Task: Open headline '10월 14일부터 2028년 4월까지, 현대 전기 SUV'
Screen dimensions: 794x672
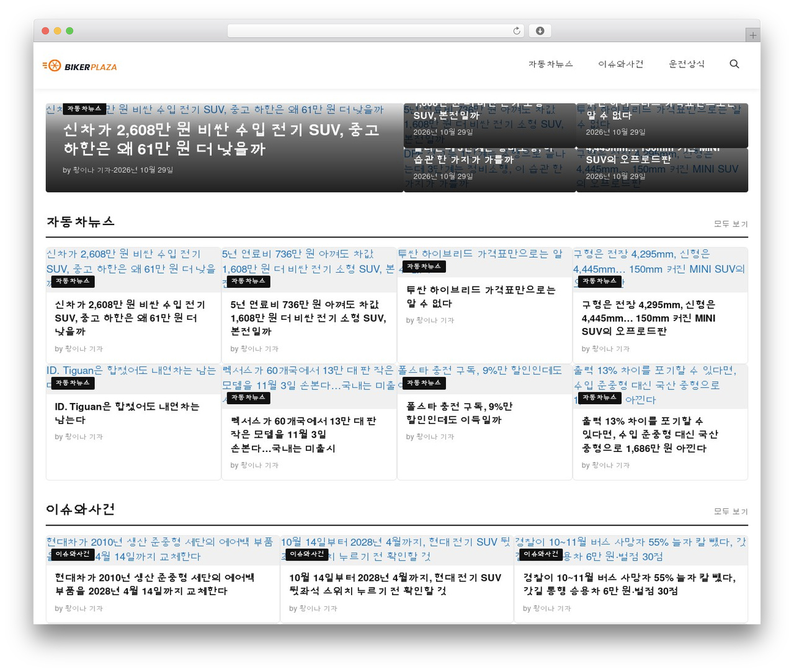Action: click(395, 584)
